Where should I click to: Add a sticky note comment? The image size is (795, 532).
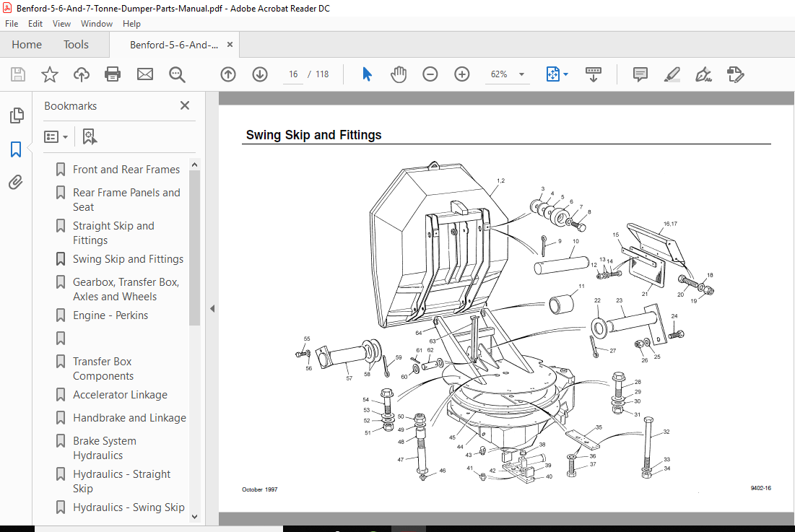pos(640,74)
